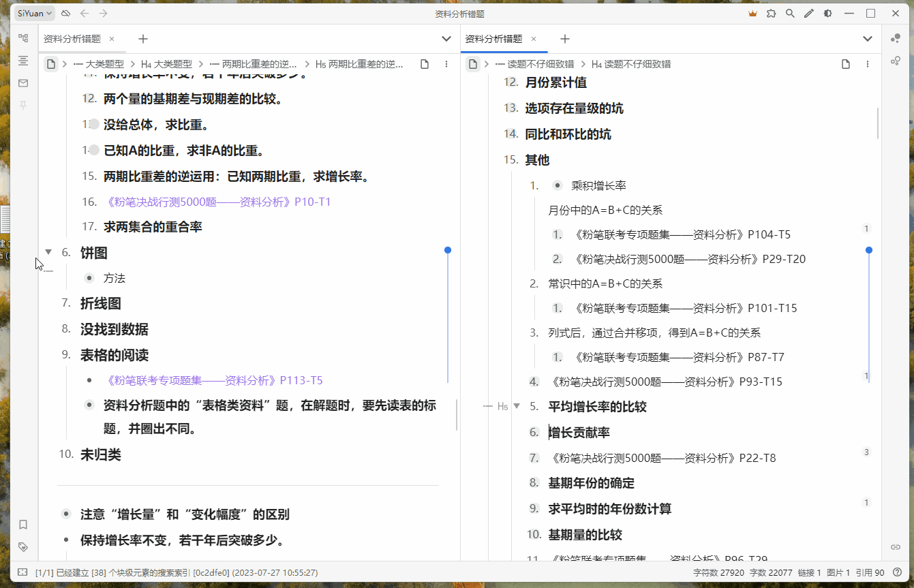Open the bookmarks panel icon
Image resolution: width=914 pixels, height=588 pixels.
(x=23, y=525)
